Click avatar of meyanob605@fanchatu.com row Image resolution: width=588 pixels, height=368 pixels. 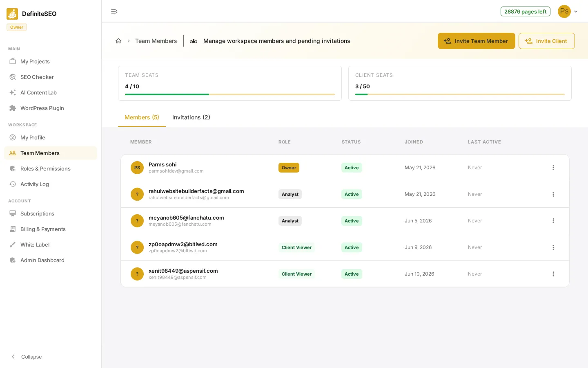[x=137, y=221]
